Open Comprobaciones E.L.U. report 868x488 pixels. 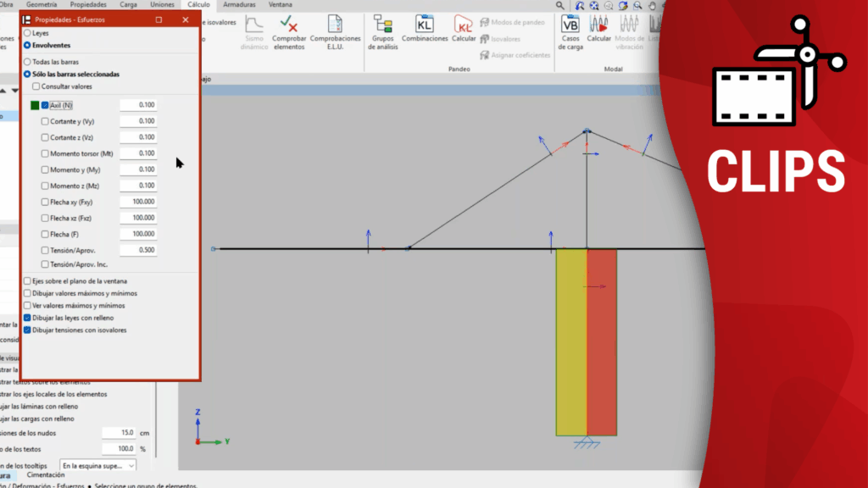click(335, 25)
